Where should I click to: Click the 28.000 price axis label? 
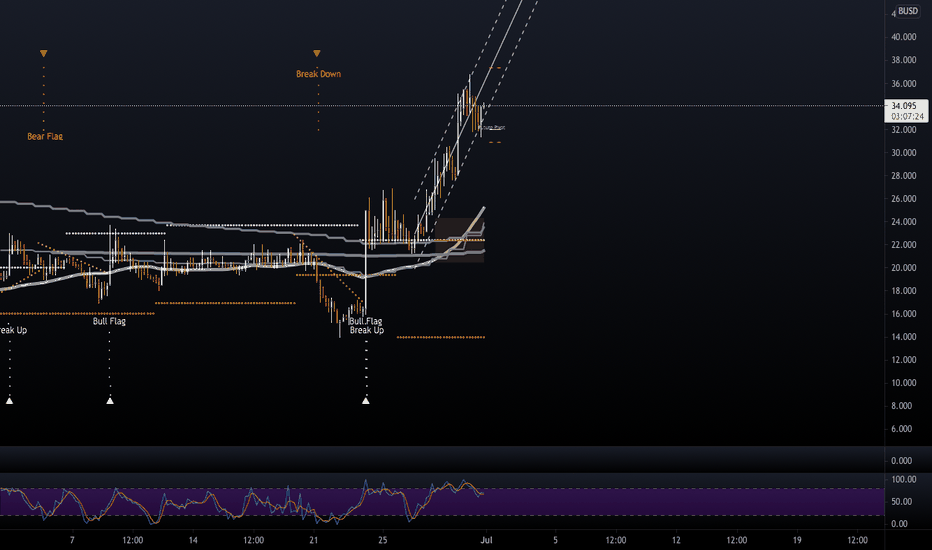point(903,176)
